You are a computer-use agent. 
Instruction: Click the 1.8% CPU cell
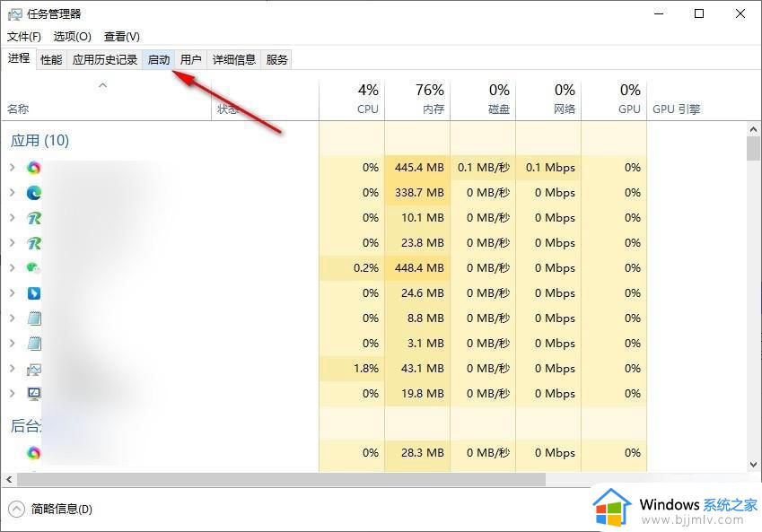352,368
